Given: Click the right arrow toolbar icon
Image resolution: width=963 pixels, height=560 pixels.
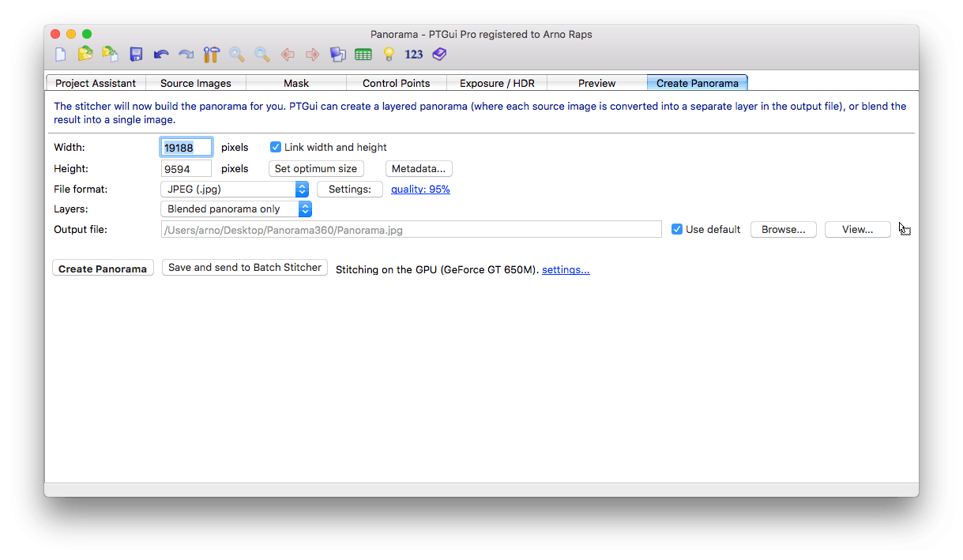Looking at the screenshot, I should [313, 54].
